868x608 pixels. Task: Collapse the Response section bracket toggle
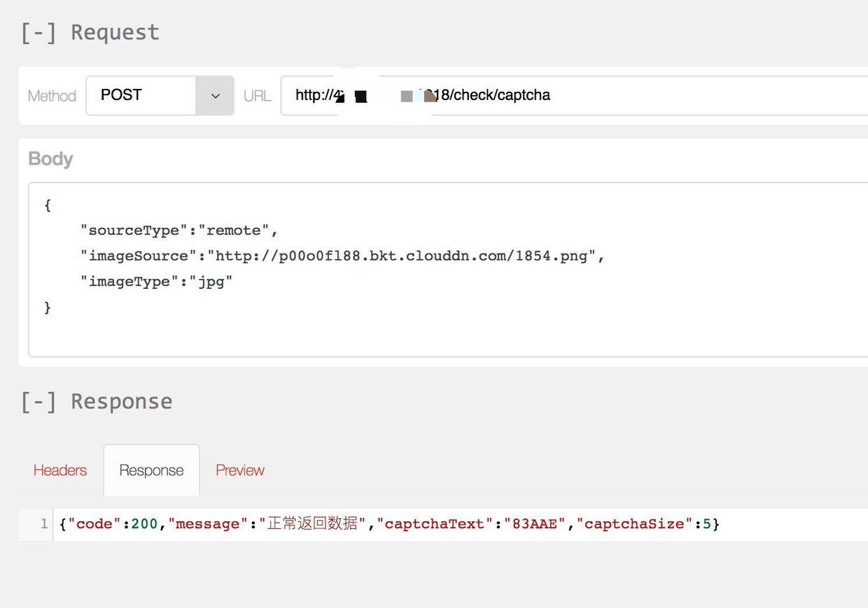[x=38, y=402]
